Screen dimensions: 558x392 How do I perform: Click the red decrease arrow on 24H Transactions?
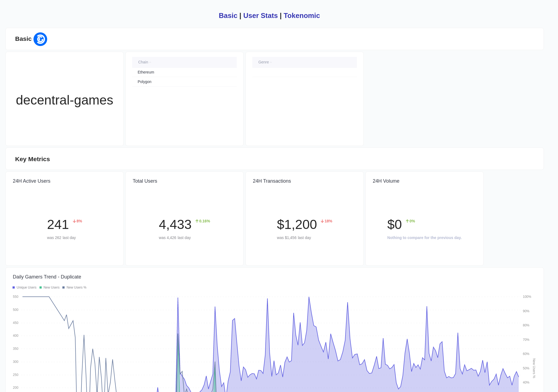[x=322, y=221]
